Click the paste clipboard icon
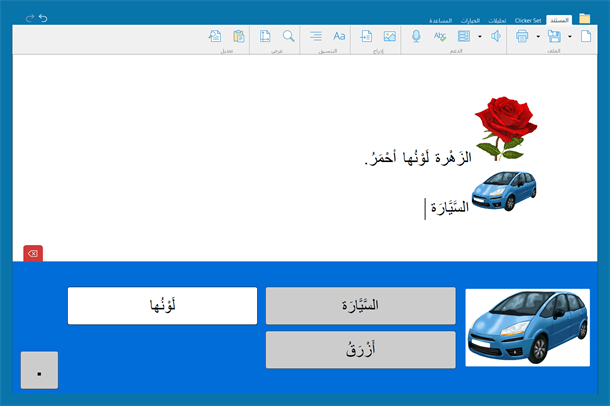 (238, 36)
